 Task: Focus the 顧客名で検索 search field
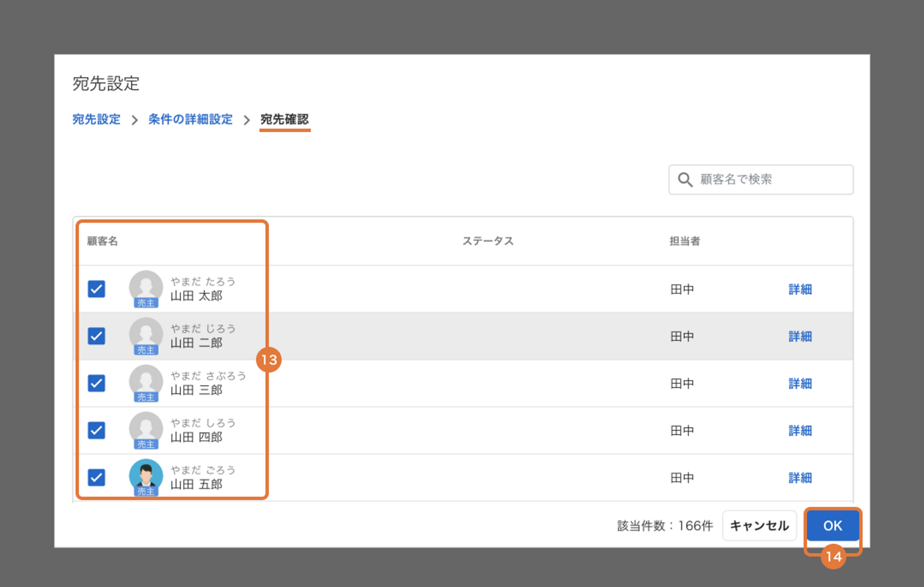coord(761,179)
